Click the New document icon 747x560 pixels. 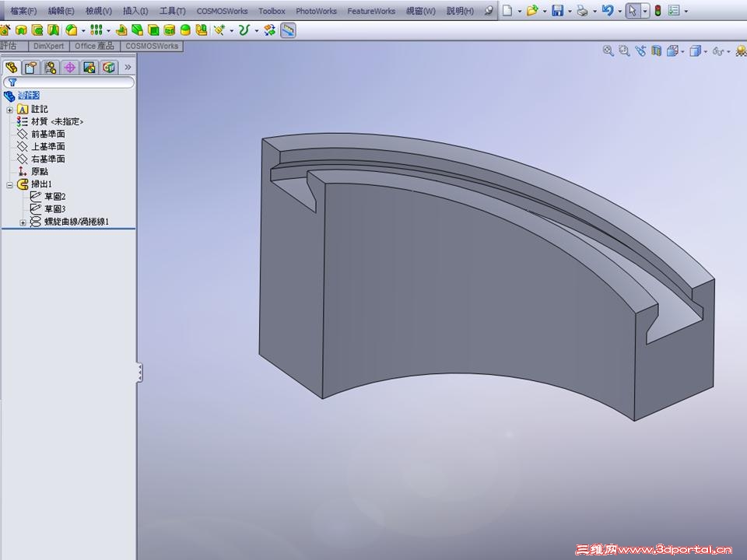pos(507,10)
